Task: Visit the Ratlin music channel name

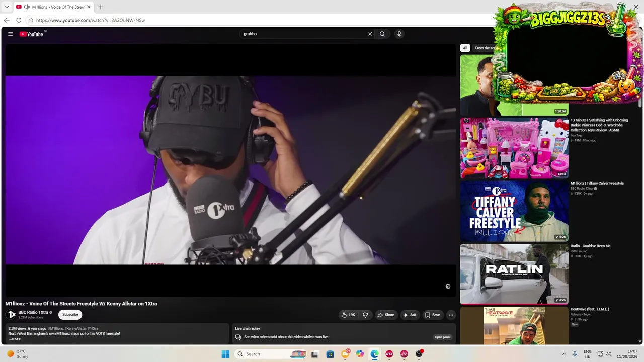Action: click(x=579, y=251)
